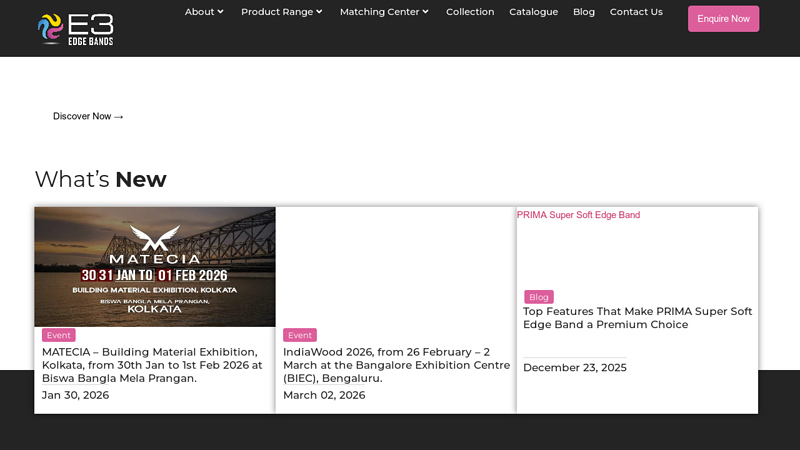Open the MATECIA exhibition banner image
This screenshot has width=800, height=450.
[x=155, y=266]
